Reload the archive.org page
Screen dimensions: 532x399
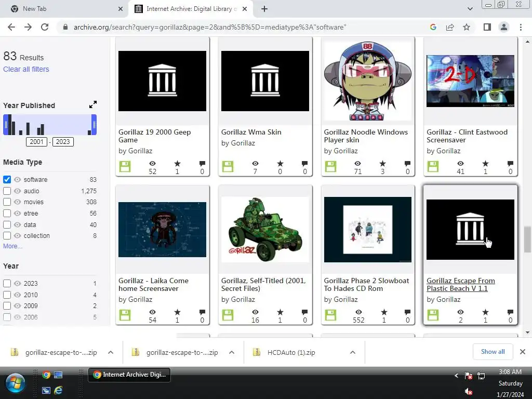coord(45,27)
